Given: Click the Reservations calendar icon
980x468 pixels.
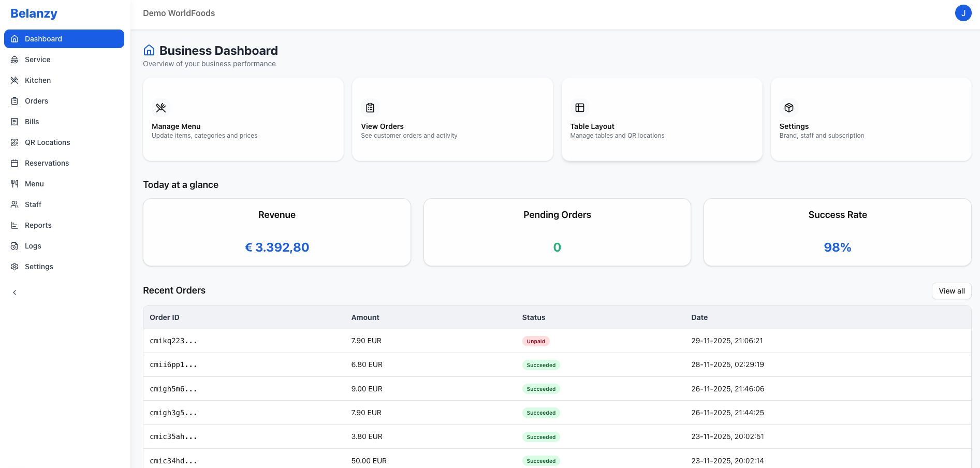Looking at the screenshot, I should 14,163.
